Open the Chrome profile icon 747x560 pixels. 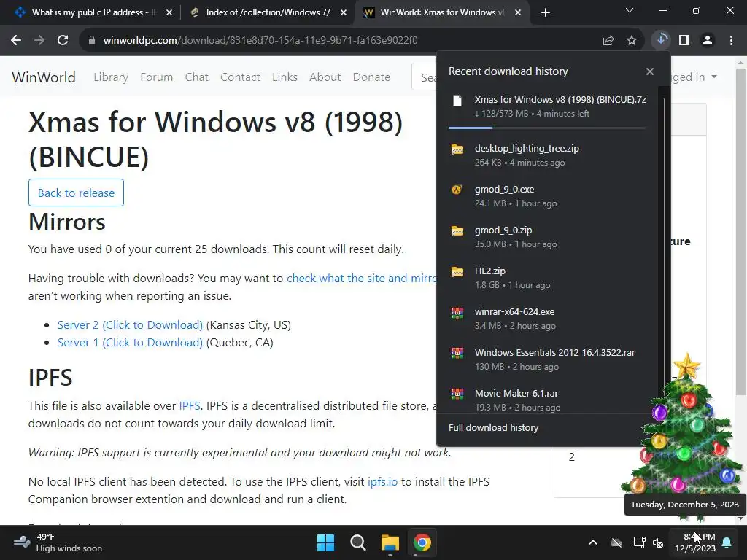click(x=708, y=41)
